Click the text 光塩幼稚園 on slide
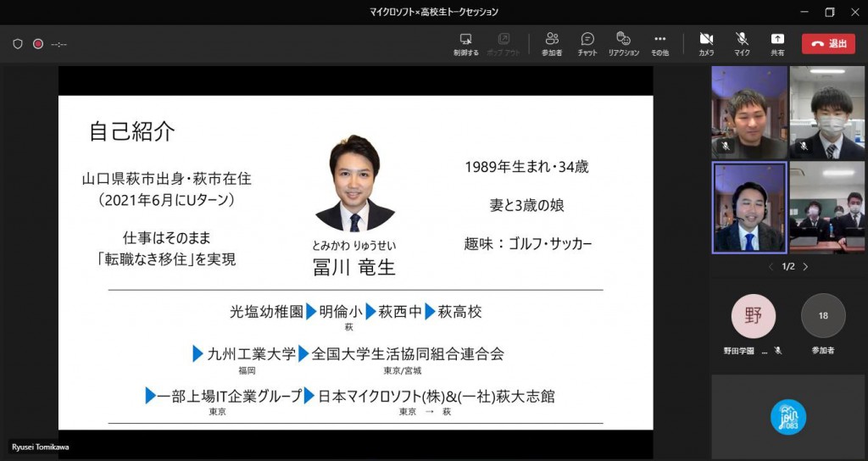 point(267,312)
